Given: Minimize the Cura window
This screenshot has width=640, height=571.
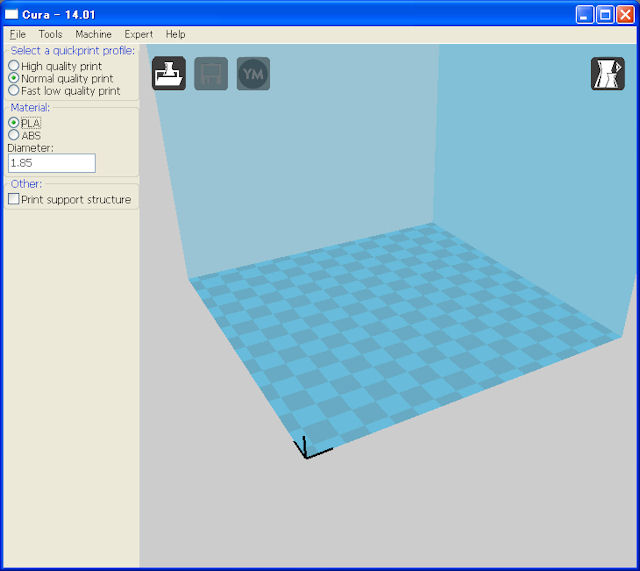Looking at the screenshot, I should 584,15.
